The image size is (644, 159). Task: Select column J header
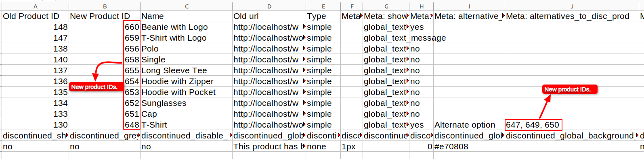572,6
